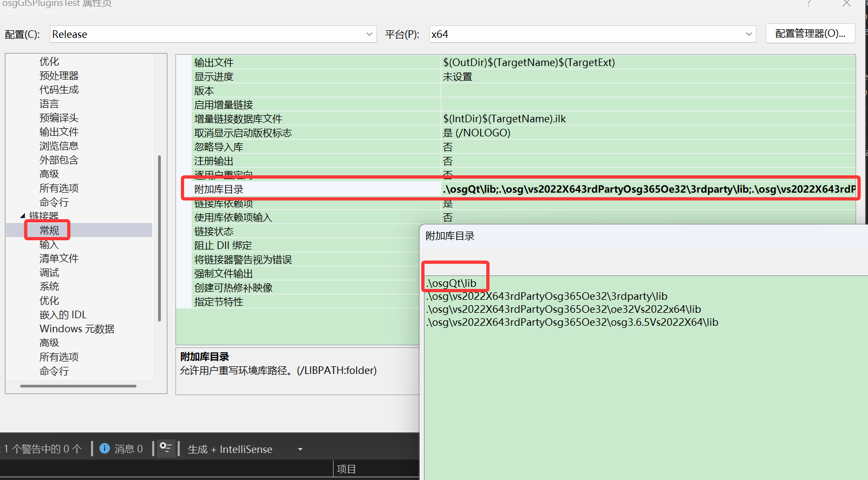Select 嵌入的 IDL tree item
This screenshot has height=480, width=868.
(x=63, y=314)
